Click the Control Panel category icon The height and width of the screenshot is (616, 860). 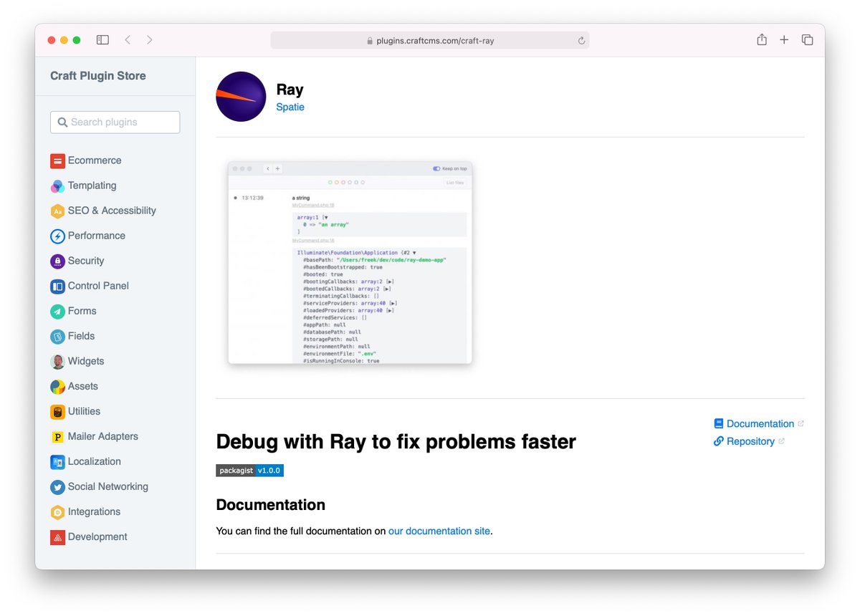pos(57,286)
